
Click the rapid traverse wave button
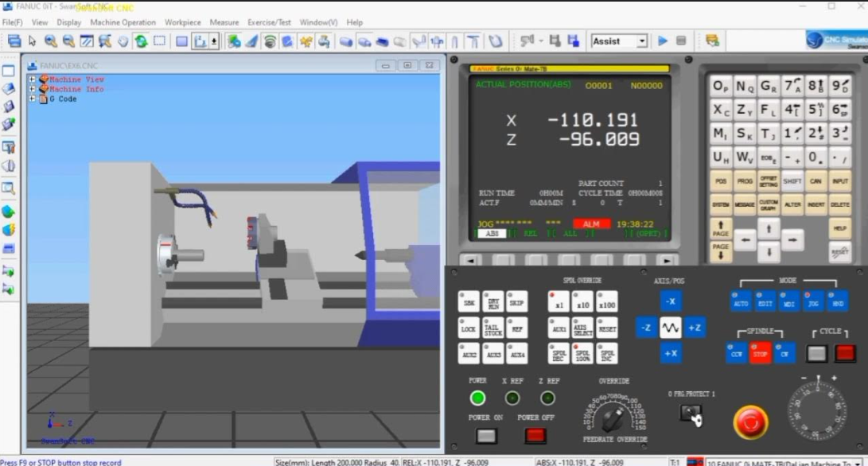(671, 328)
